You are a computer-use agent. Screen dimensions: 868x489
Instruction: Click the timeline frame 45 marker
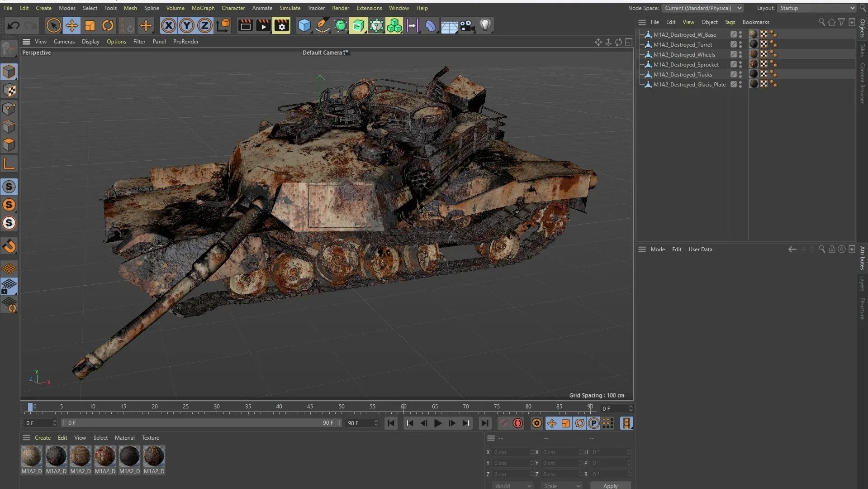click(310, 407)
